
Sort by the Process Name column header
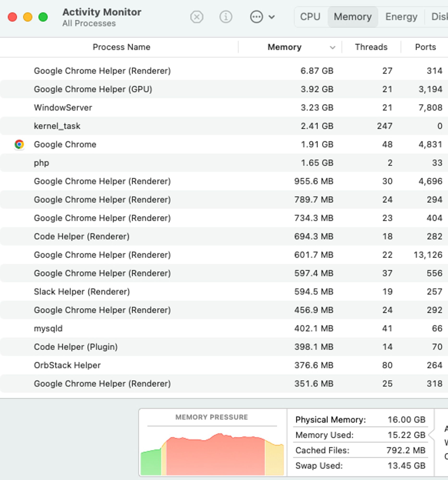tap(121, 47)
